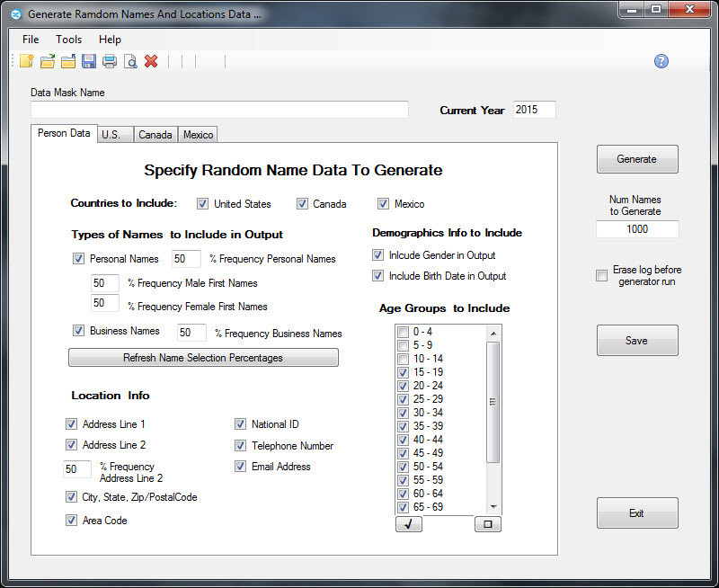Uncheck Address Line 1
Image resolution: width=719 pixels, height=588 pixels.
(x=71, y=423)
